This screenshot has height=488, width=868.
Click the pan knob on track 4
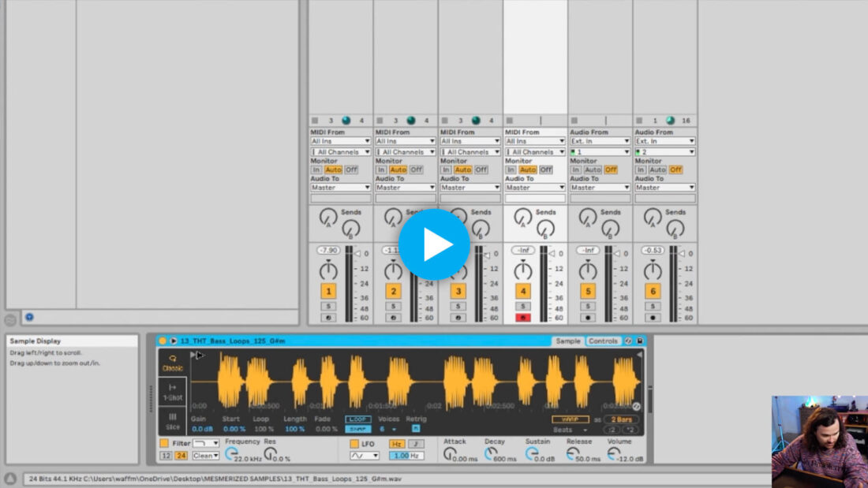522,270
